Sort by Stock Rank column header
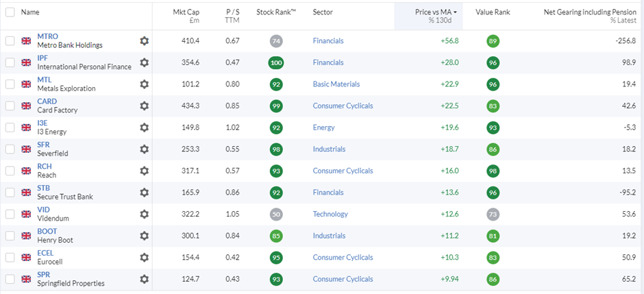 (x=276, y=12)
